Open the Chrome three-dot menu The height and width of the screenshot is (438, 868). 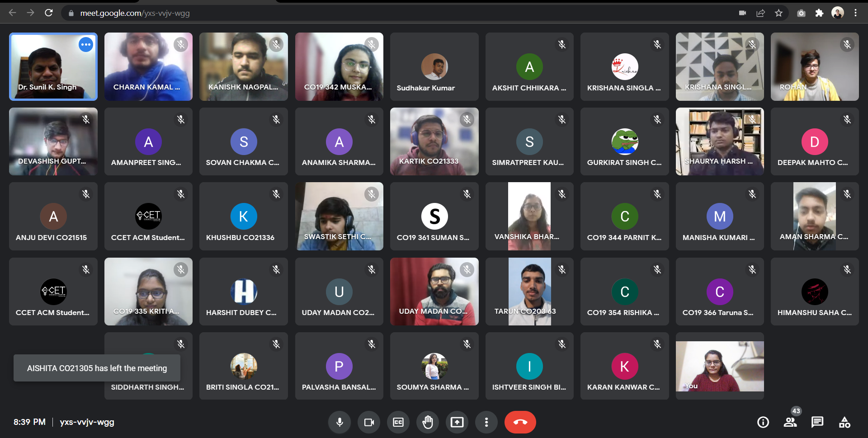(x=855, y=13)
